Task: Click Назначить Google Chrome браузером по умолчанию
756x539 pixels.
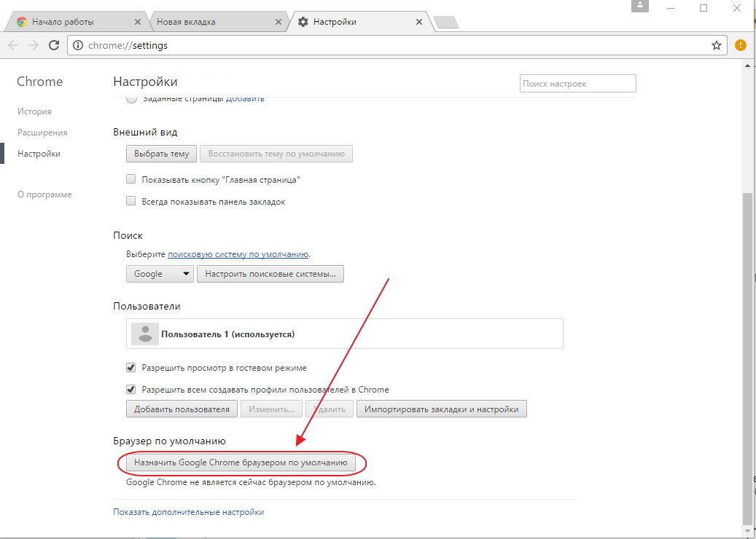Action: (x=241, y=463)
